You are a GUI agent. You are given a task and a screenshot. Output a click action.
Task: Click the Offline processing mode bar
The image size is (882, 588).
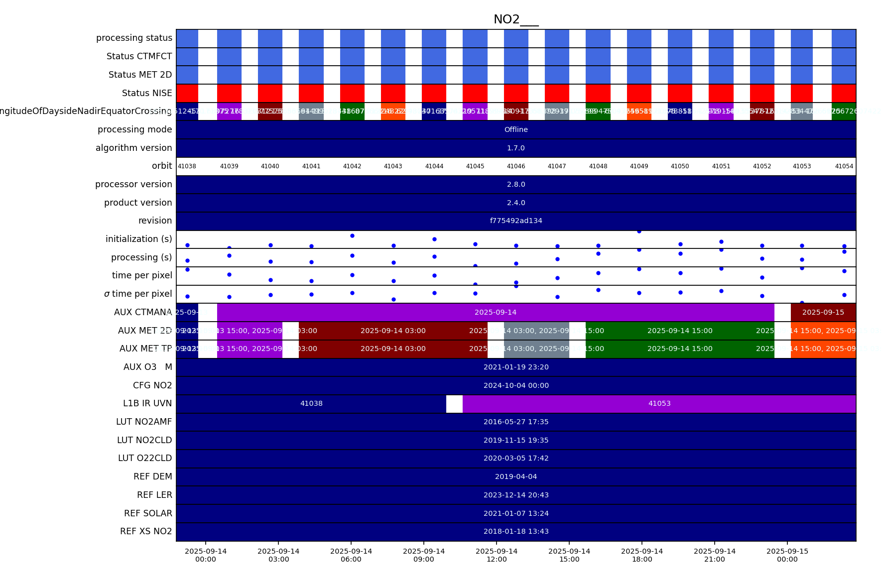pyautogui.click(x=516, y=129)
